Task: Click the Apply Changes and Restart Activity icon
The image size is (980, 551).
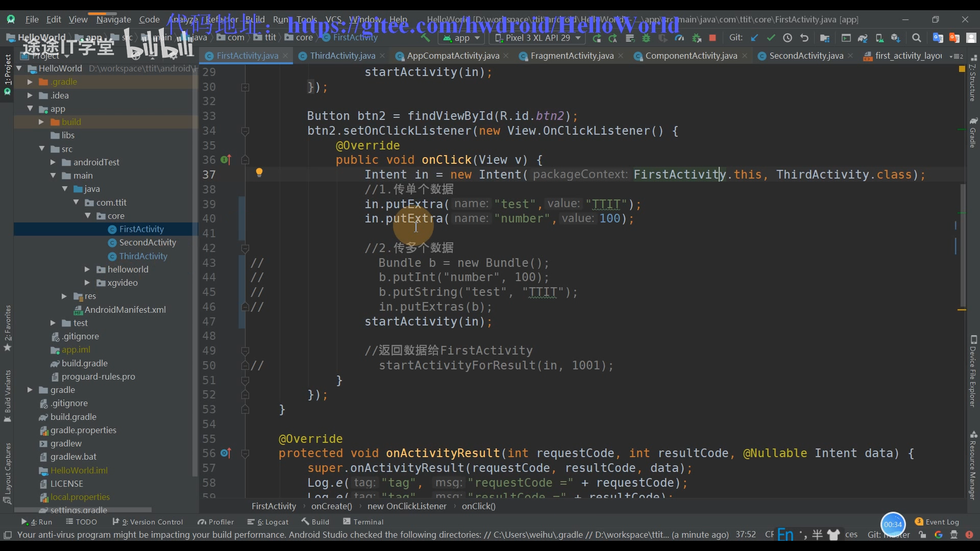Action: 613,38
